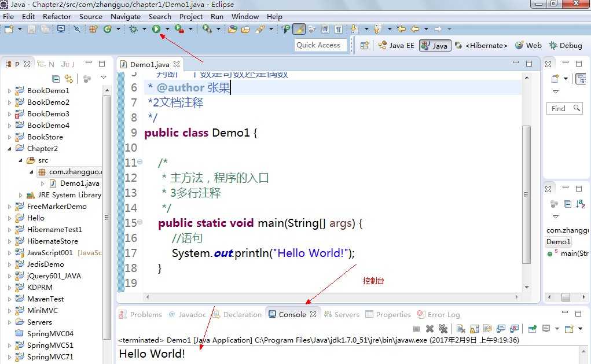The image size is (591, 364).
Task: Open the Window menu
Action: point(245,17)
